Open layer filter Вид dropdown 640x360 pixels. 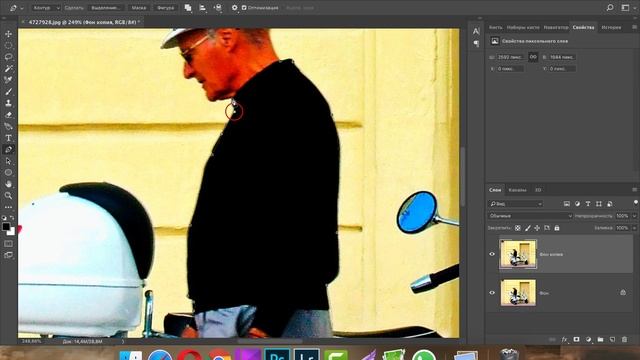point(516,204)
